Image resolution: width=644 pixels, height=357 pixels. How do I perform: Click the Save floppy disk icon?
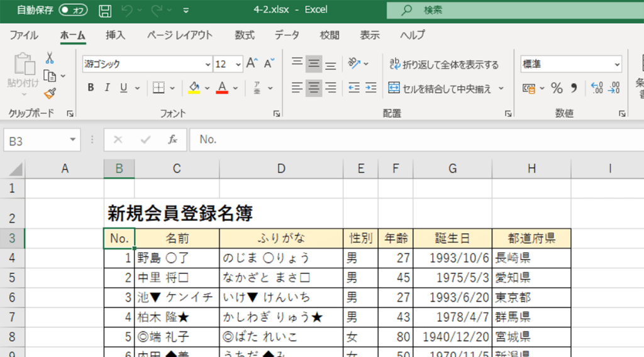(105, 11)
